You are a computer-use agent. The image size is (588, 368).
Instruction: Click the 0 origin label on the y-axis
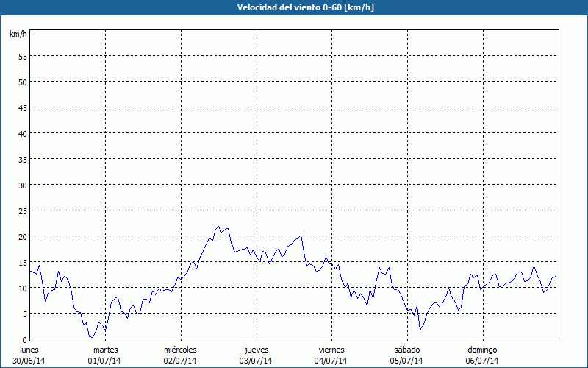click(x=25, y=339)
